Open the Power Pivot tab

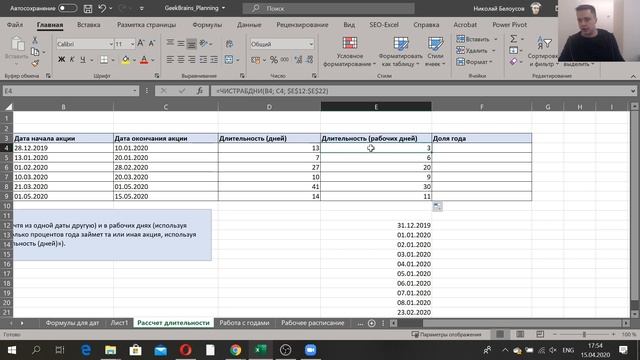(x=509, y=25)
